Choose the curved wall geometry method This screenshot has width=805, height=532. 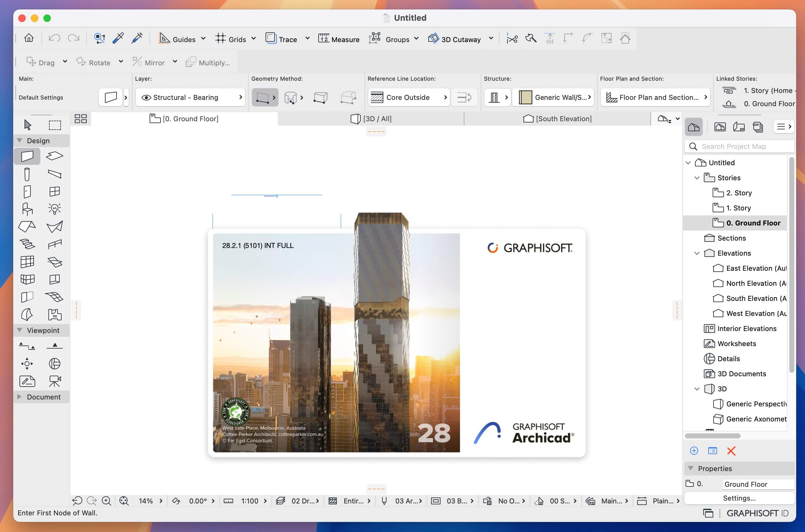[291, 97]
